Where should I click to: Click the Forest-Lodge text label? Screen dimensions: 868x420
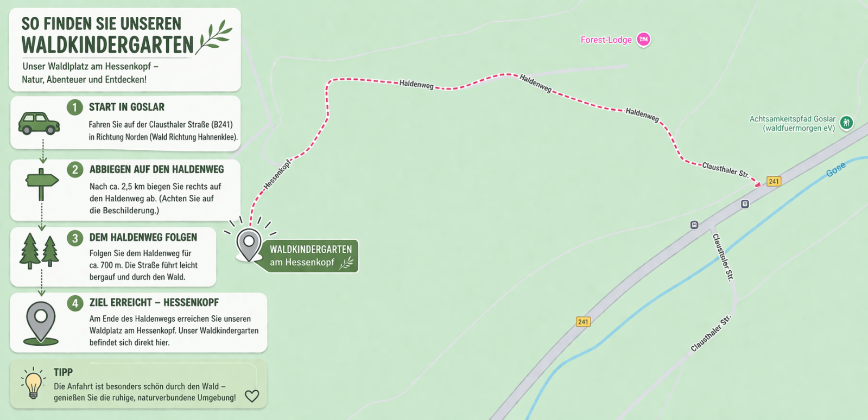tap(606, 40)
